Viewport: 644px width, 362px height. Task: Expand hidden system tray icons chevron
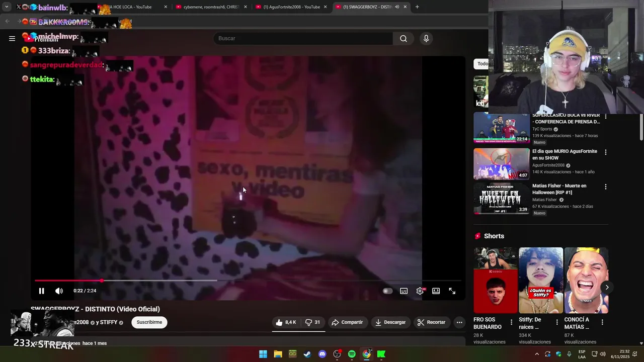click(x=536, y=354)
